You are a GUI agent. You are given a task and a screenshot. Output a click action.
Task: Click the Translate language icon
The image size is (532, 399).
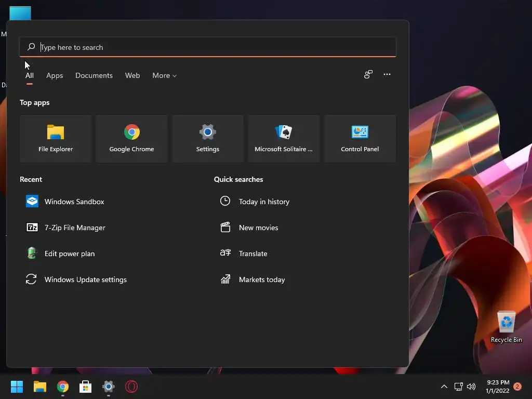pos(225,253)
